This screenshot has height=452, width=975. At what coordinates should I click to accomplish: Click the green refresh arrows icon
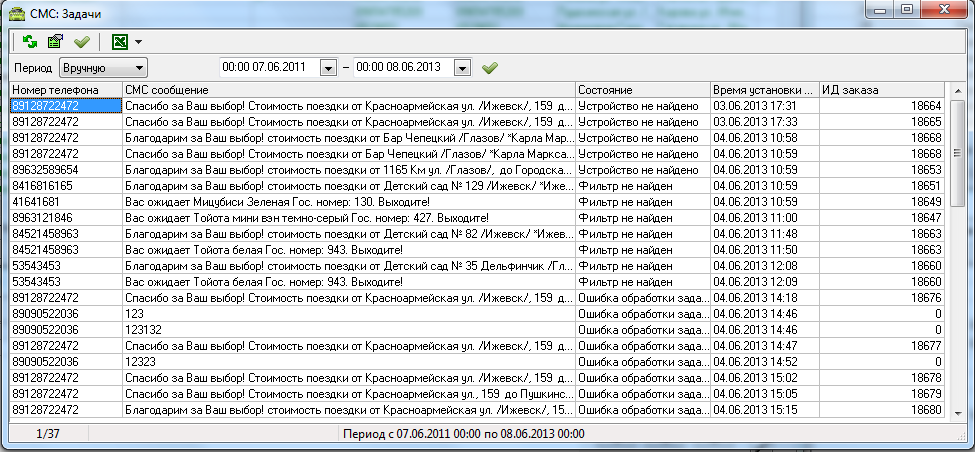coord(30,42)
